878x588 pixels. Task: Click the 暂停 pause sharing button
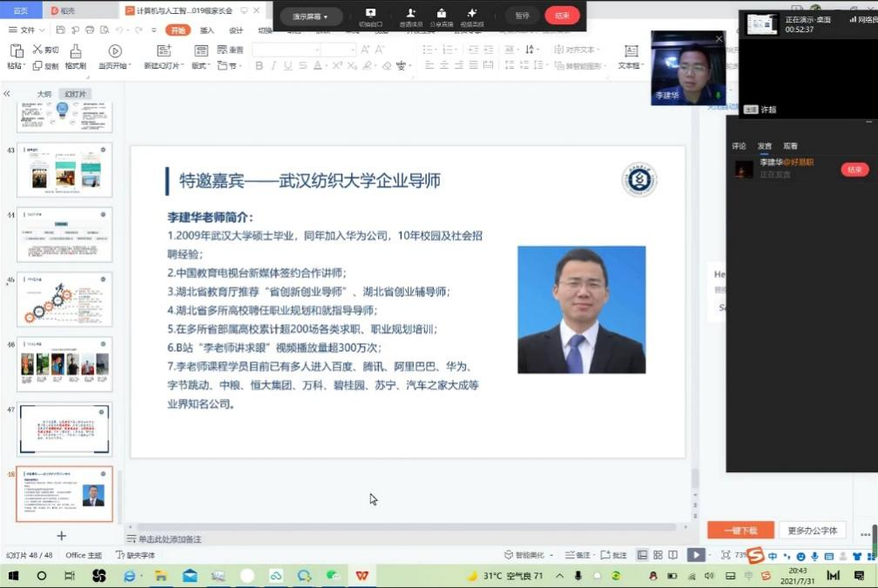[522, 16]
